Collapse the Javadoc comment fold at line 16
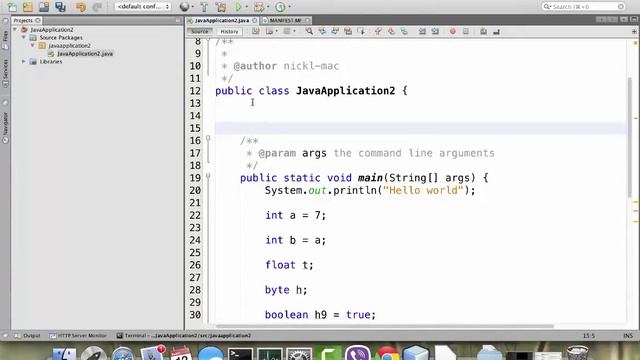 pyautogui.click(x=208, y=139)
